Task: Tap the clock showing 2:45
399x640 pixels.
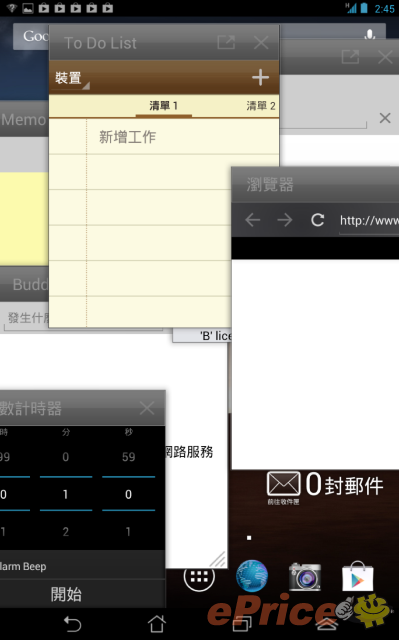Action: [x=384, y=8]
